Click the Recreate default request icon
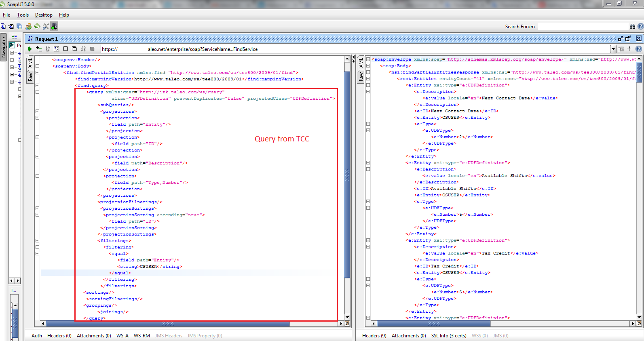Viewport: 644px width, 341px height. pyautogui.click(x=57, y=49)
